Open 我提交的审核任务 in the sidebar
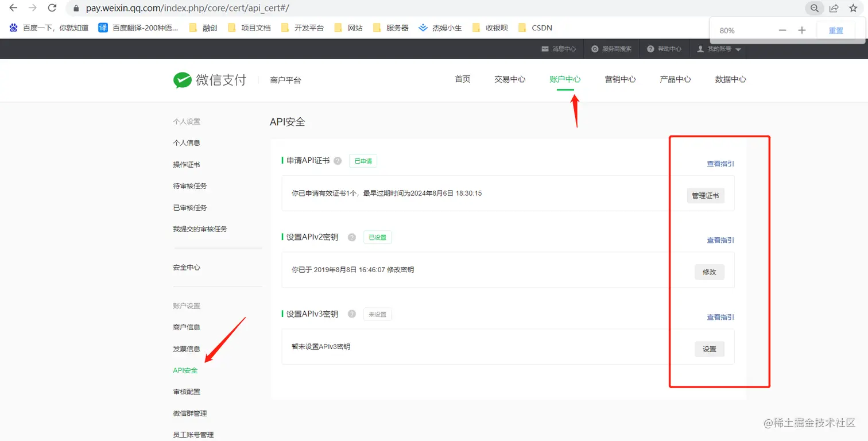 point(200,229)
